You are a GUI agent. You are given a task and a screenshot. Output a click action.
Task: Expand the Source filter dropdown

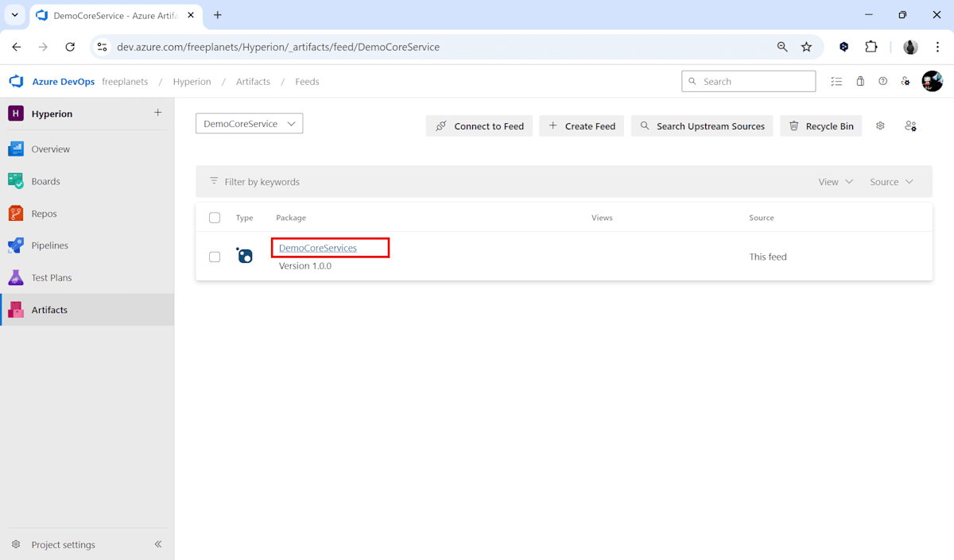coord(891,181)
